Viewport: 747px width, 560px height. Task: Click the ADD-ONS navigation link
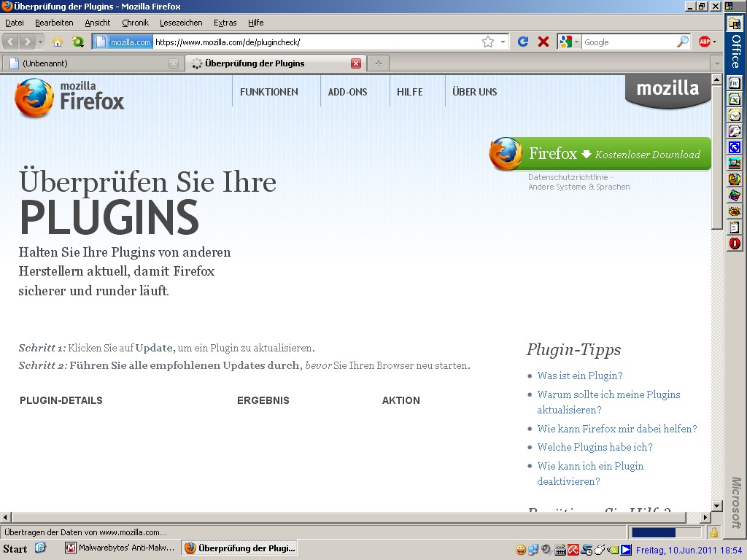tap(348, 92)
